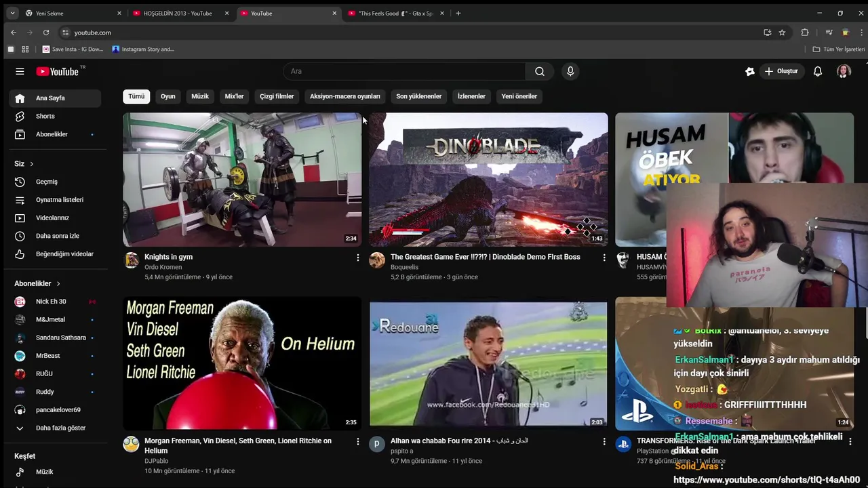Open more options for Morgan Freeman video

tap(358, 441)
